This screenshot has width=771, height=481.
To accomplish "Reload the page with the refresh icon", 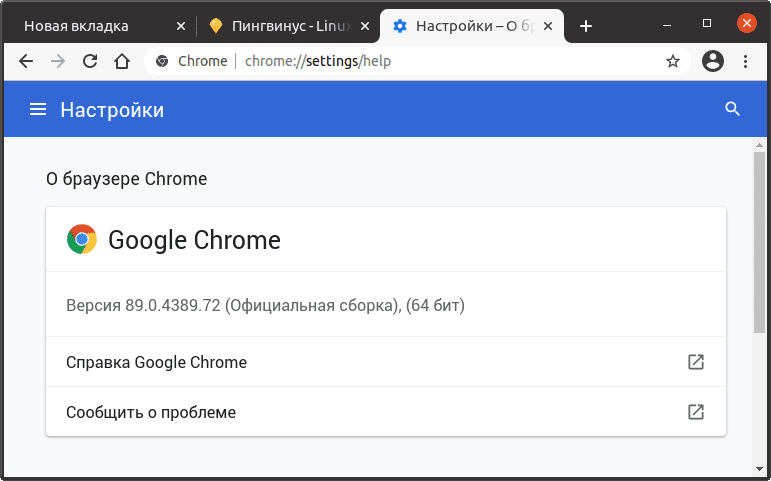I will click(90, 61).
